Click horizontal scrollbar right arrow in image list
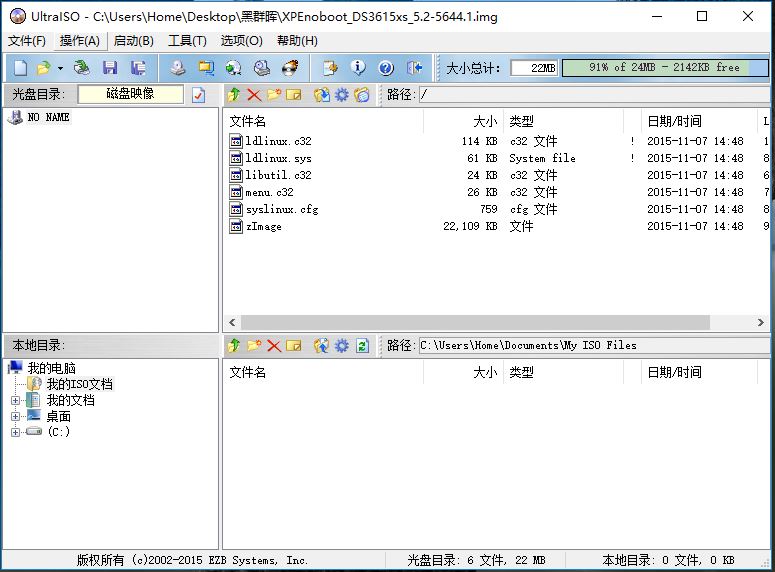 pyautogui.click(x=760, y=322)
